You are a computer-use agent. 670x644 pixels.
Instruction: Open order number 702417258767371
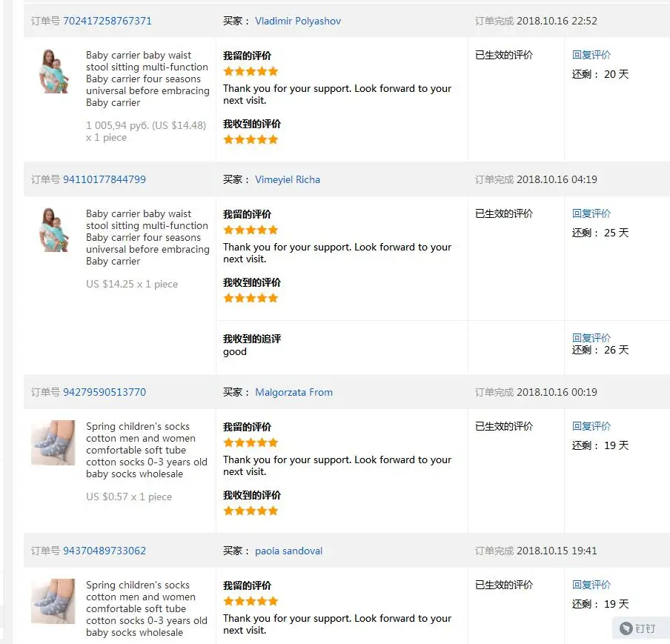tap(107, 21)
